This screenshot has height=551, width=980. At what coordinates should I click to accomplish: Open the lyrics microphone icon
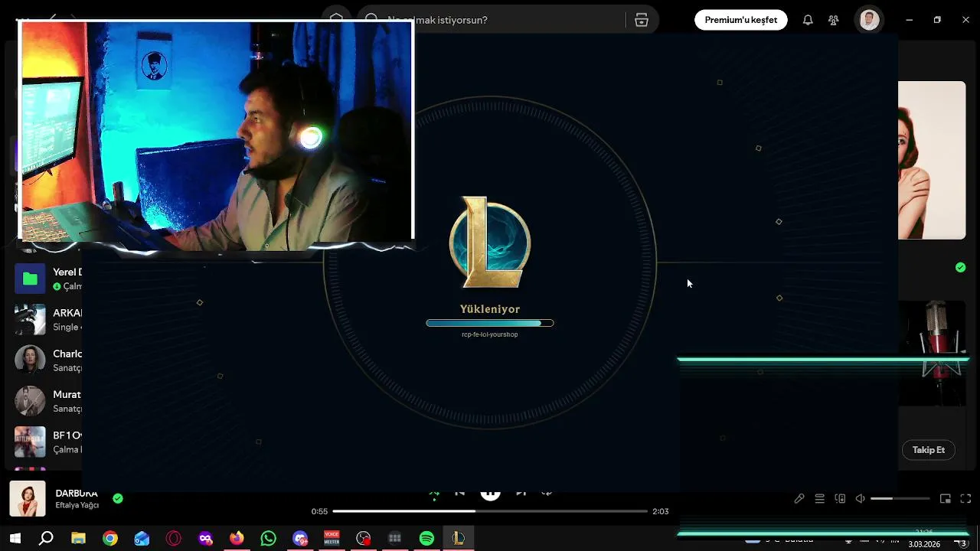click(x=799, y=499)
